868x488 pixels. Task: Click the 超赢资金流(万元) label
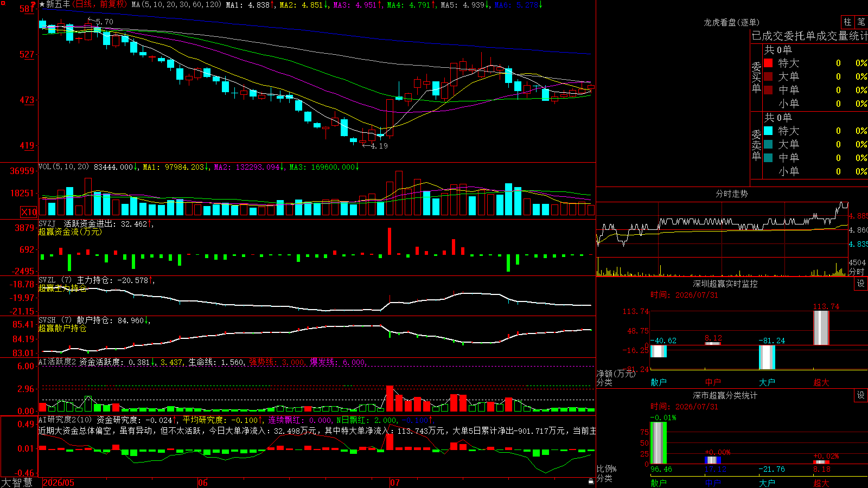(x=70, y=232)
